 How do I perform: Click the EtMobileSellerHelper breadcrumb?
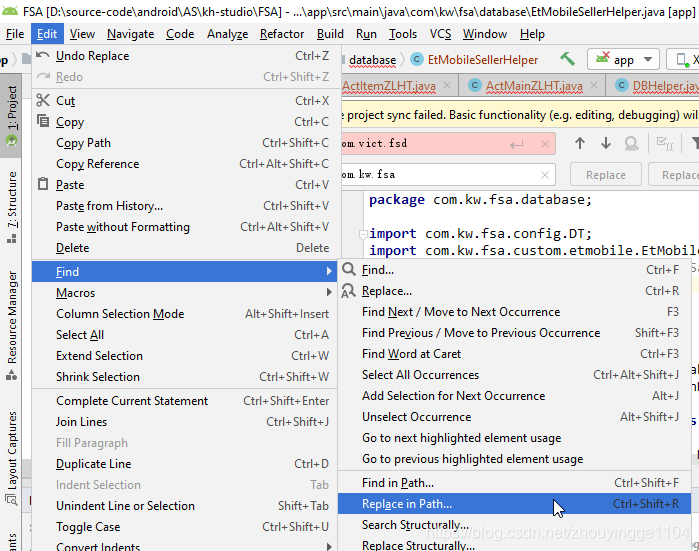pyautogui.click(x=482, y=60)
